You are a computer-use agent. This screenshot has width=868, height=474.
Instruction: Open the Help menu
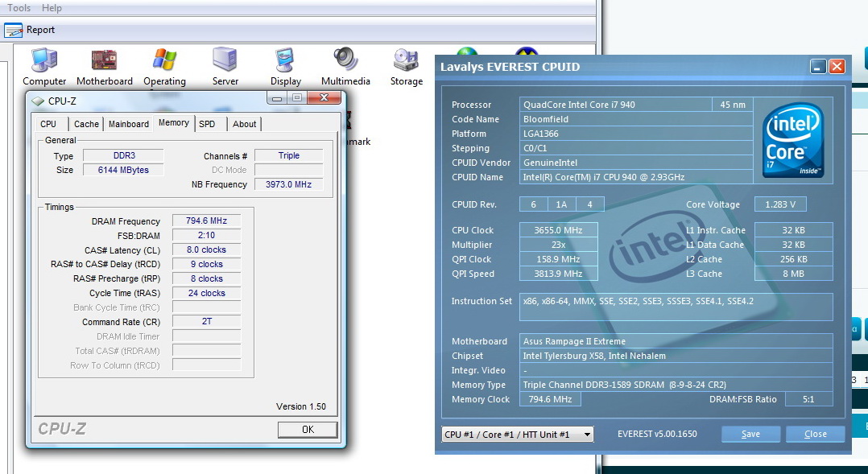tap(52, 8)
